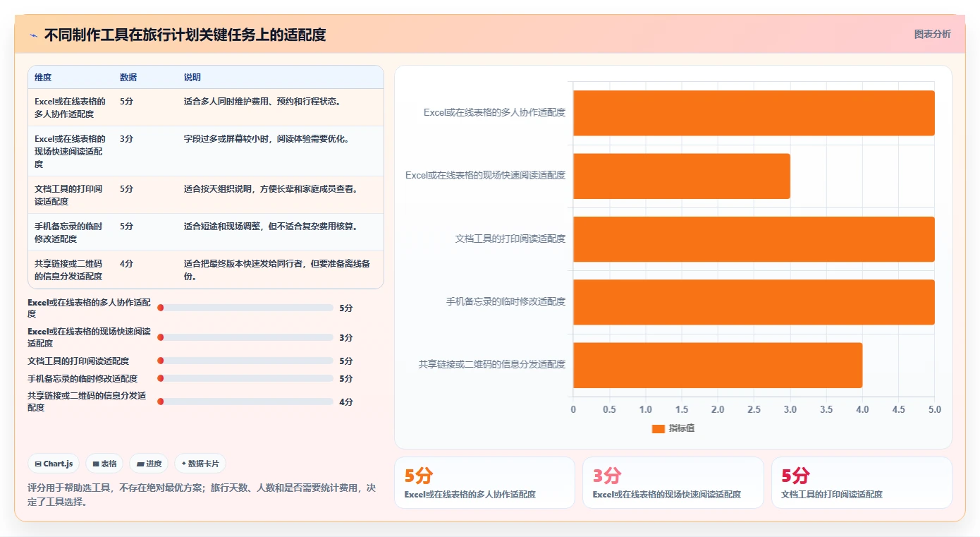Click the 说明 column header

click(x=192, y=77)
